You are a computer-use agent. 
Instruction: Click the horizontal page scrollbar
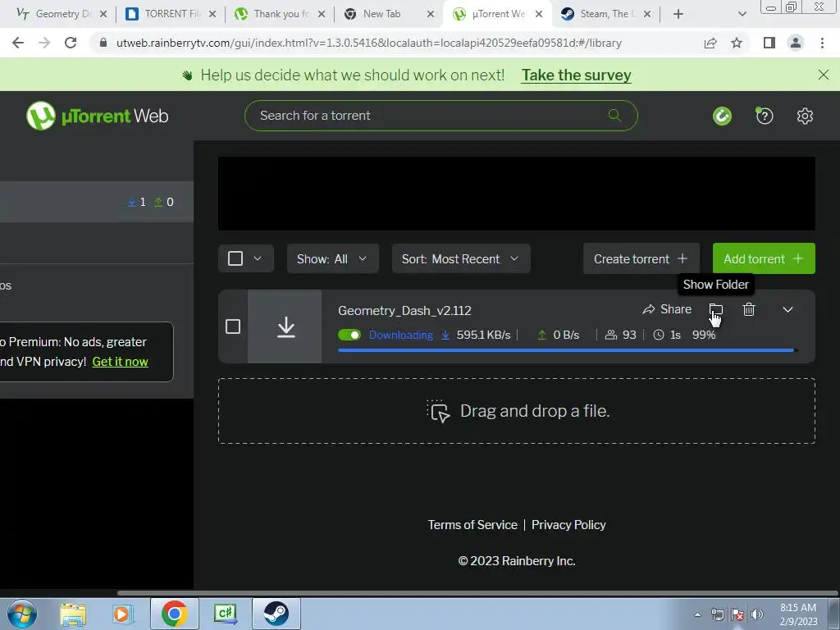click(x=477, y=593)
